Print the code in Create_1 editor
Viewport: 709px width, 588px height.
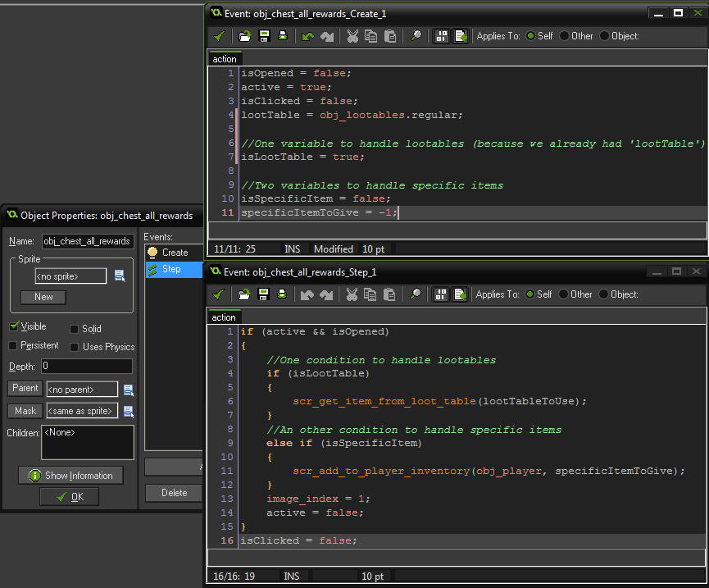tap(283, 36)
